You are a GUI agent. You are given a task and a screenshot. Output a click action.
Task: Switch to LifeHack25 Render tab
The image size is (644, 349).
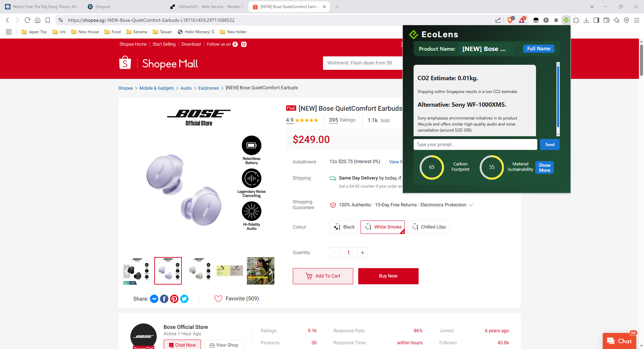point(207,7)
